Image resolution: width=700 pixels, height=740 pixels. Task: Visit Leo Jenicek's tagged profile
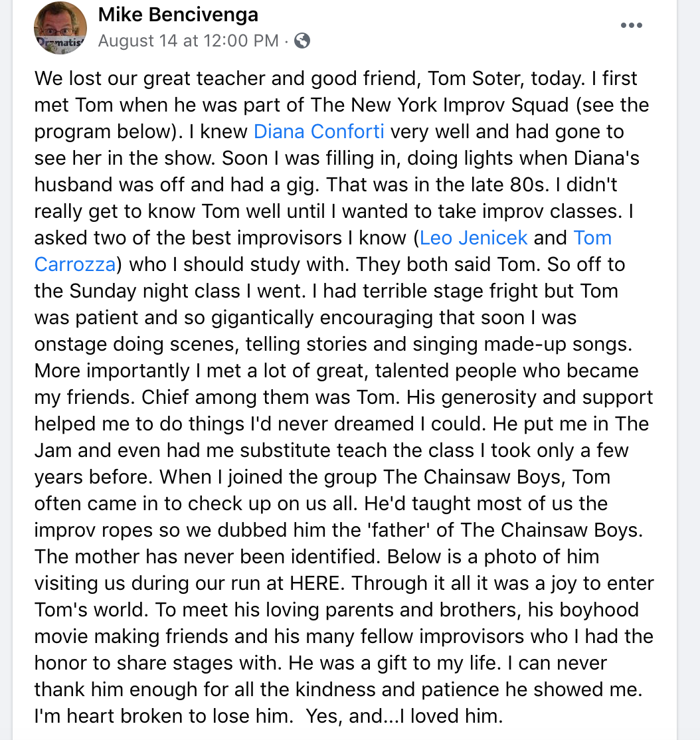point(473,238)
